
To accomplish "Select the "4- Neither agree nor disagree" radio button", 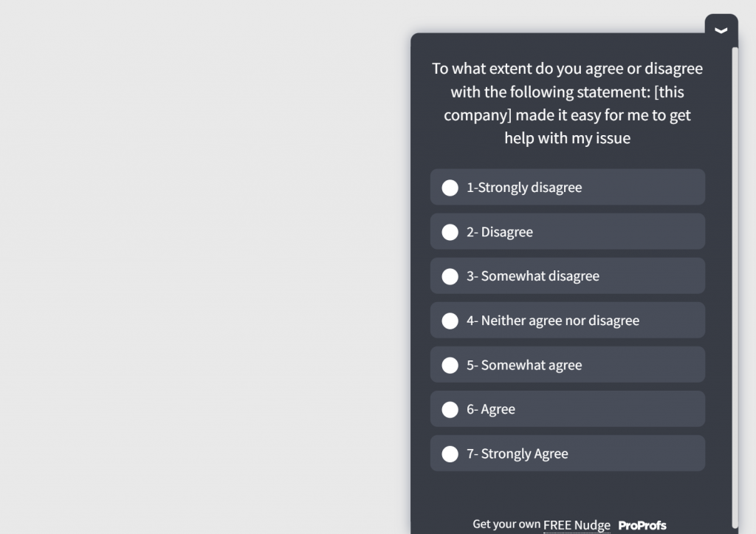I will click(x=450, y=321).
